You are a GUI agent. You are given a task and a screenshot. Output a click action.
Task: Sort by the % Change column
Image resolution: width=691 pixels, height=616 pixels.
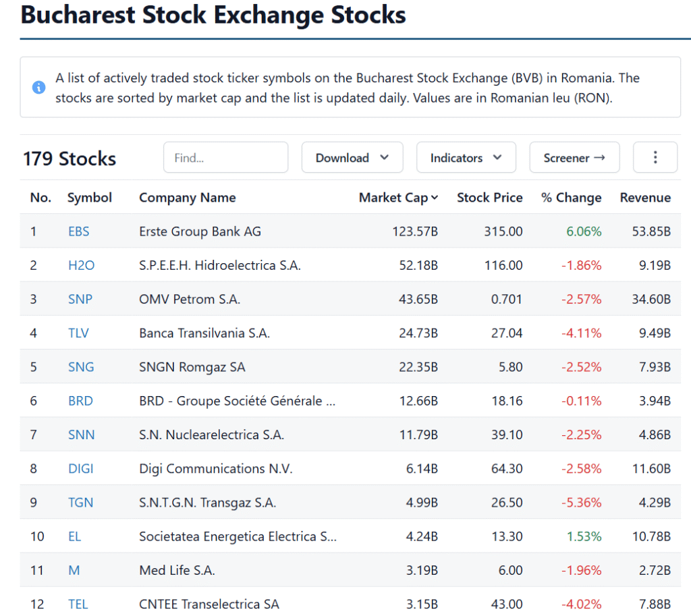571,198
